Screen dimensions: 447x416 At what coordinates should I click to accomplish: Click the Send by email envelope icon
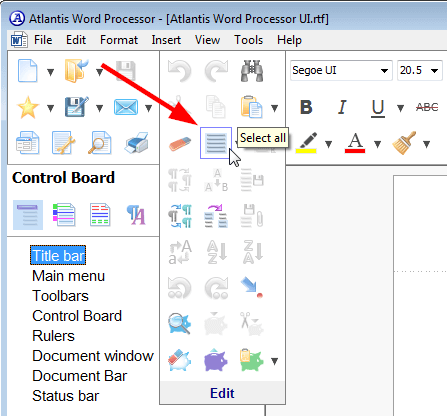pos(126,107)
